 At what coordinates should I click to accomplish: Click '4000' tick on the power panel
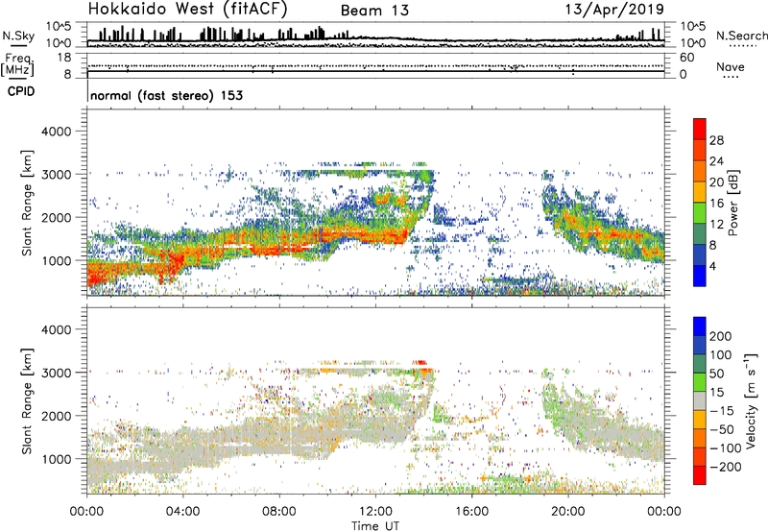point(56,132)
